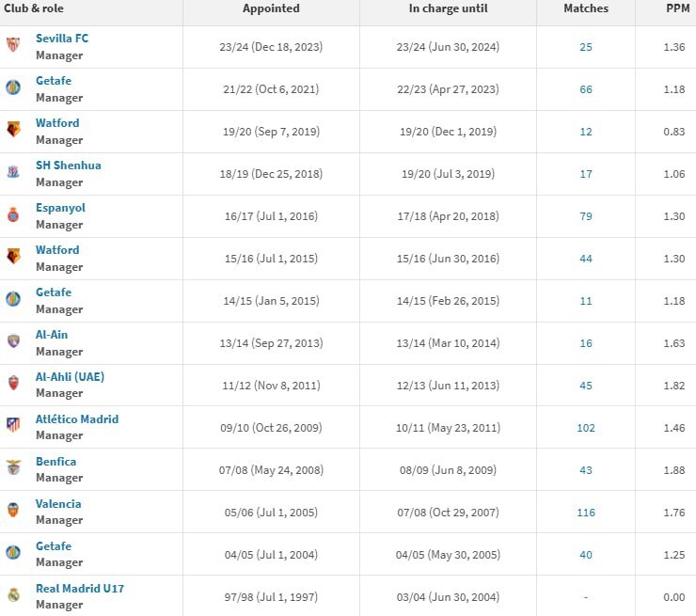
Task: Click the PPM column header
Action: tap(676, 8)
